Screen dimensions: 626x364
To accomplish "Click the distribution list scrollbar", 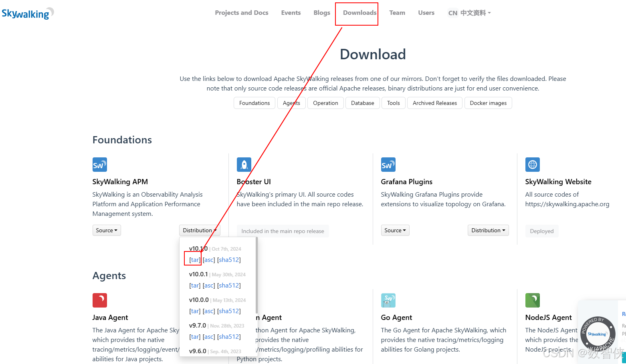I will pos(256,276).
